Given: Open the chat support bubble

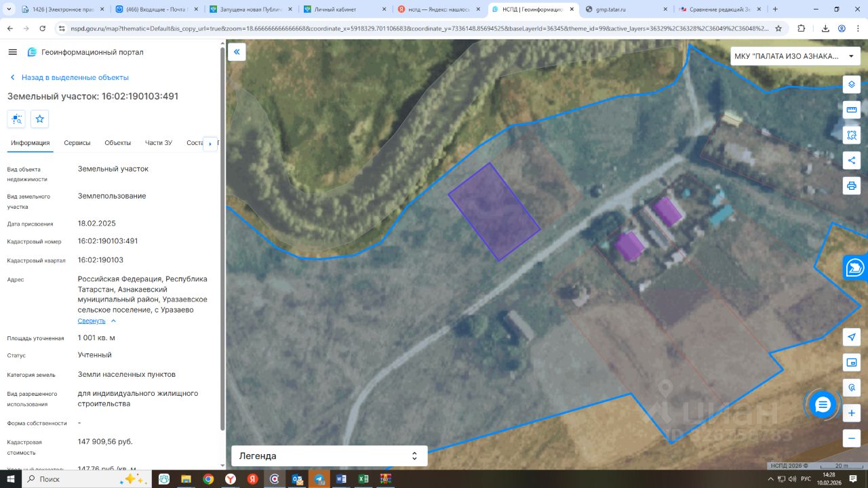Looking at the screenshot, I should (x=823, y=405).
